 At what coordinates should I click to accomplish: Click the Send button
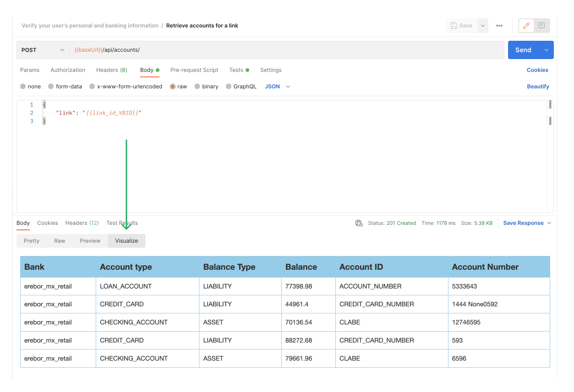tap(523, 50)
